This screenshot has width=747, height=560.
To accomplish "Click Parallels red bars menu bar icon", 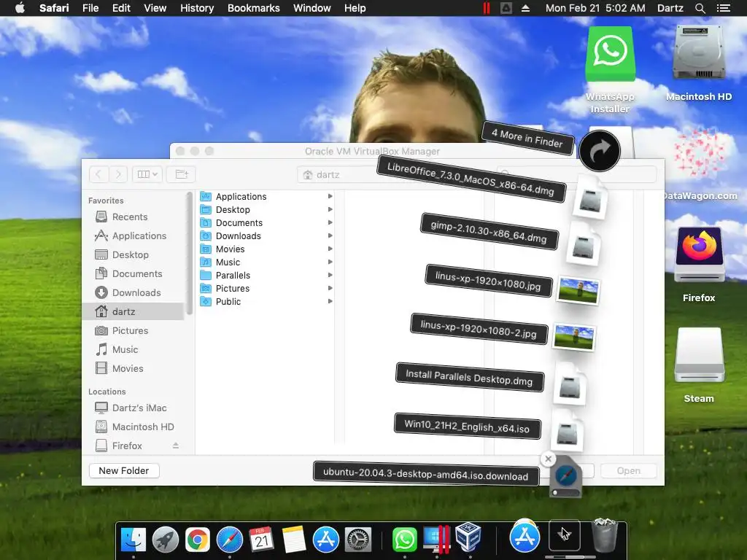I will (x=487, y=8).
